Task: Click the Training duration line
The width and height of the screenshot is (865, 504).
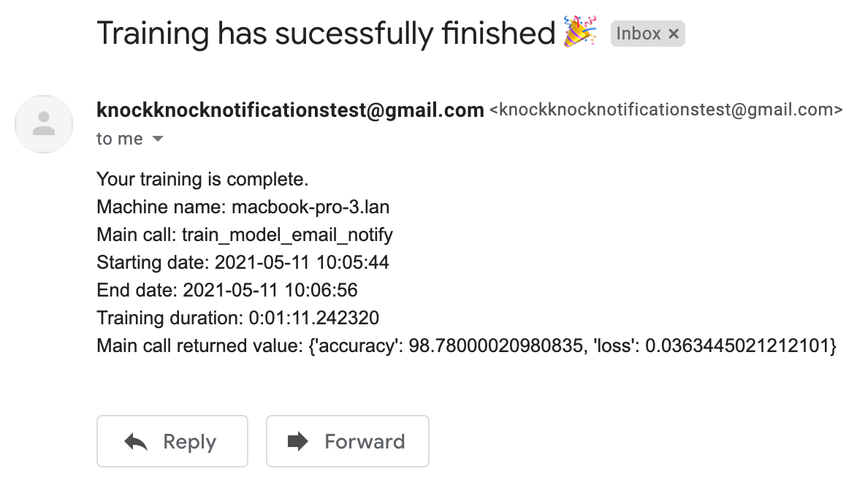Action: pos(237,318)
